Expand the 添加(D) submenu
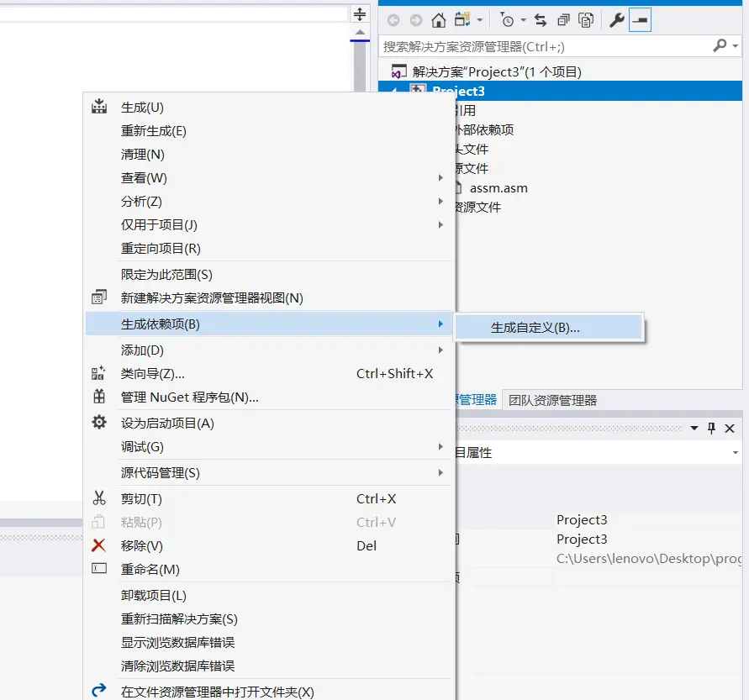749x700 pixels. (269, 350)
